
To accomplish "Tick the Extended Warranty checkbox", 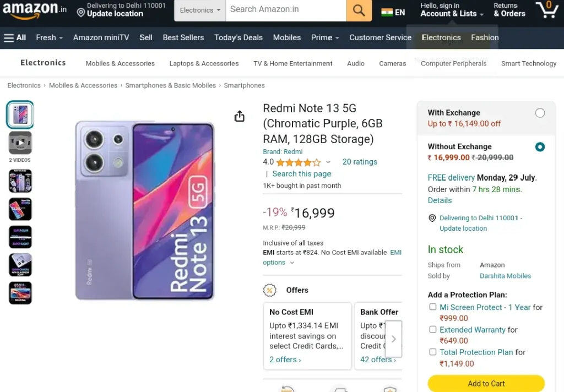I will tap(433, 329).
